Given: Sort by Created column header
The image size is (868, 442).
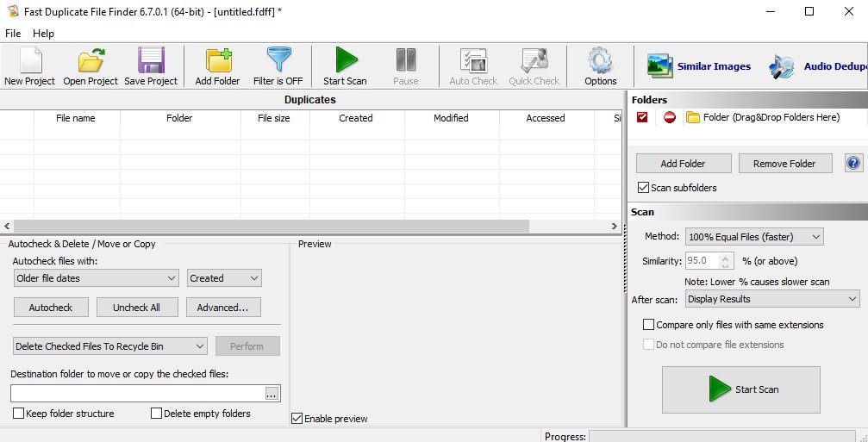Looking at the screenshot, I should pos(357,118).
